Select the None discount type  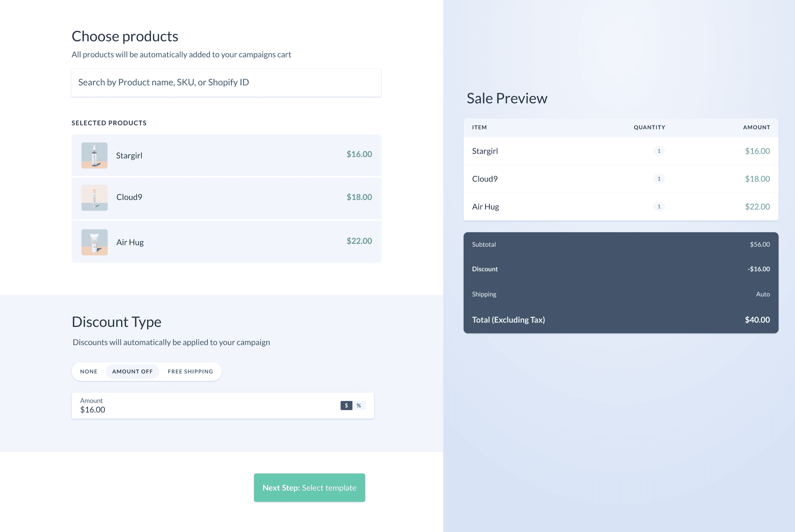tap(89, 372)
